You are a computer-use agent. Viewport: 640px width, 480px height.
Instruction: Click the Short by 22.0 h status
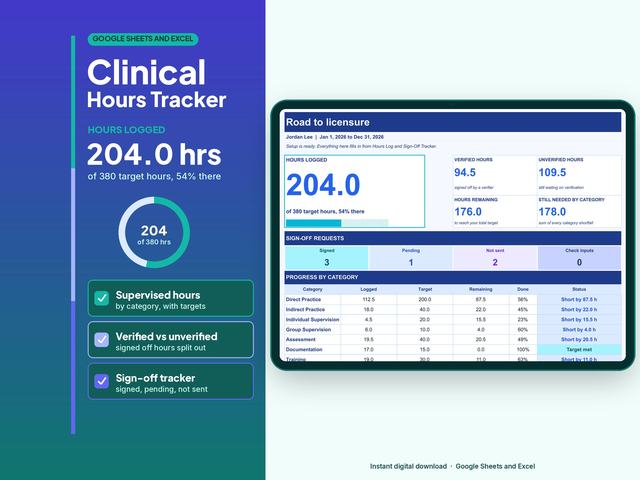point(579,309)
